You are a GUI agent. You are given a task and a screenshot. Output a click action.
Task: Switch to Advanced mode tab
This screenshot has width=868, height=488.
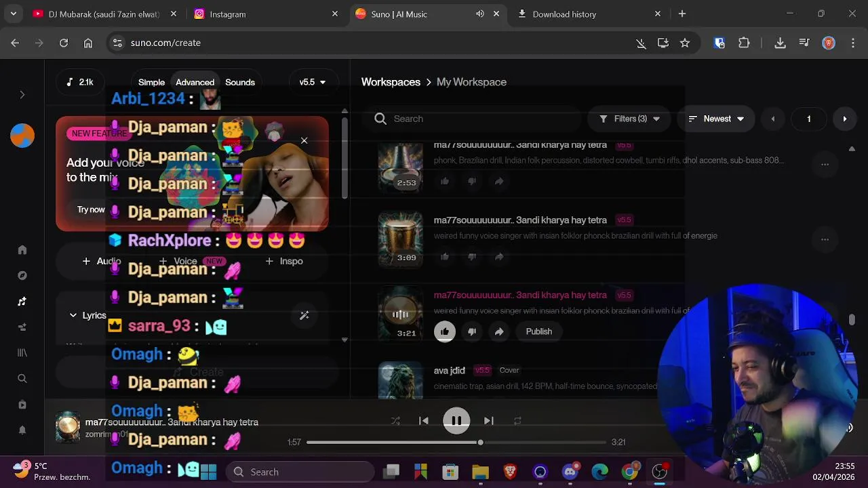pos(195,82)
